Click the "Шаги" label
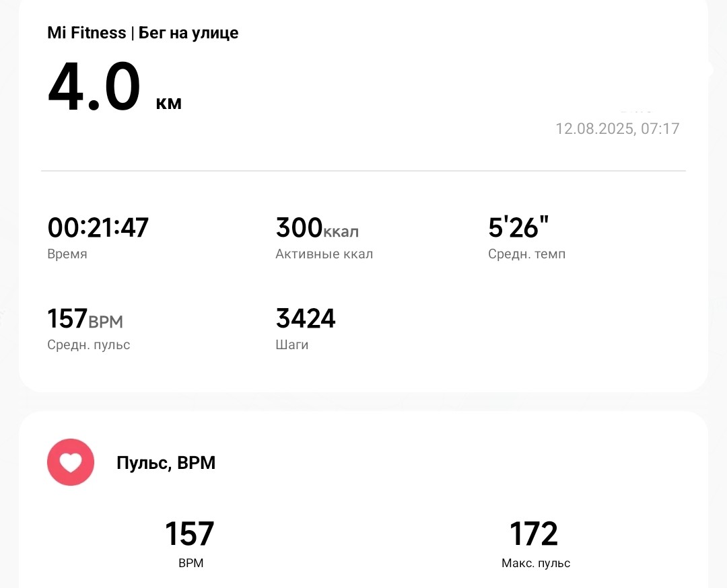The height and width of the screenshot is (588, 727). coord(292,345)
